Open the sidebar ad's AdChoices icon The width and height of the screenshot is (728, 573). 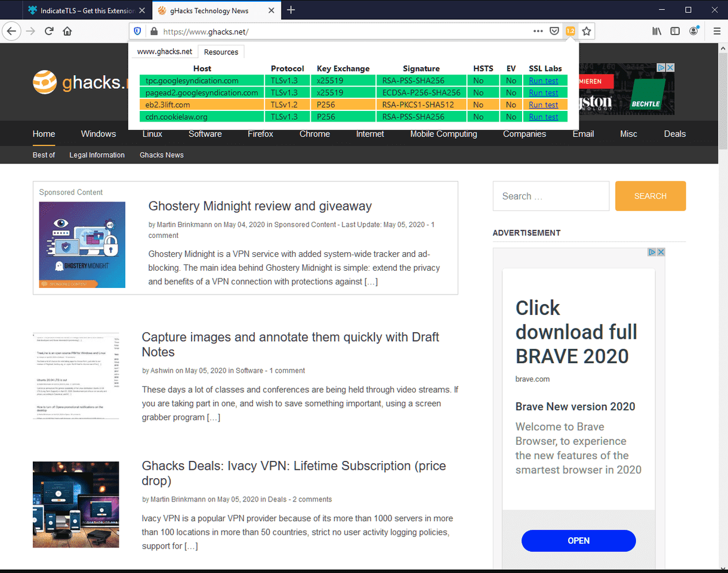point(652,252)
